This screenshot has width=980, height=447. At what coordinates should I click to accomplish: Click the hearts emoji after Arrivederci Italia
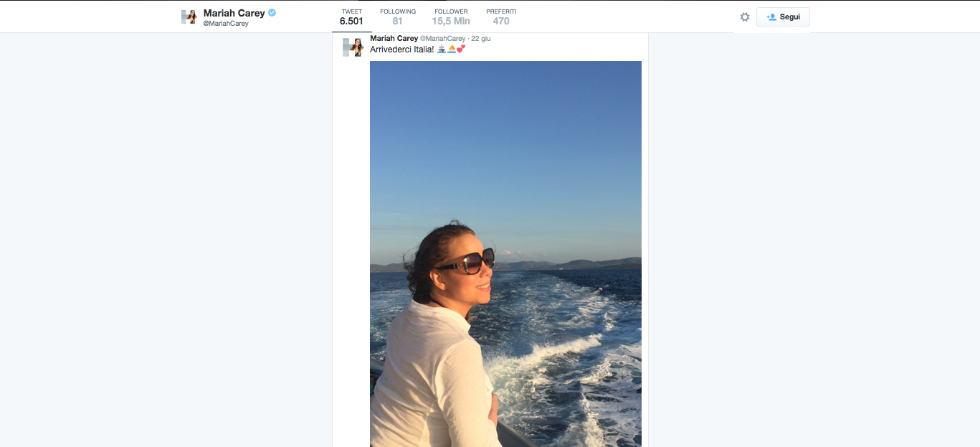(461, 50)
